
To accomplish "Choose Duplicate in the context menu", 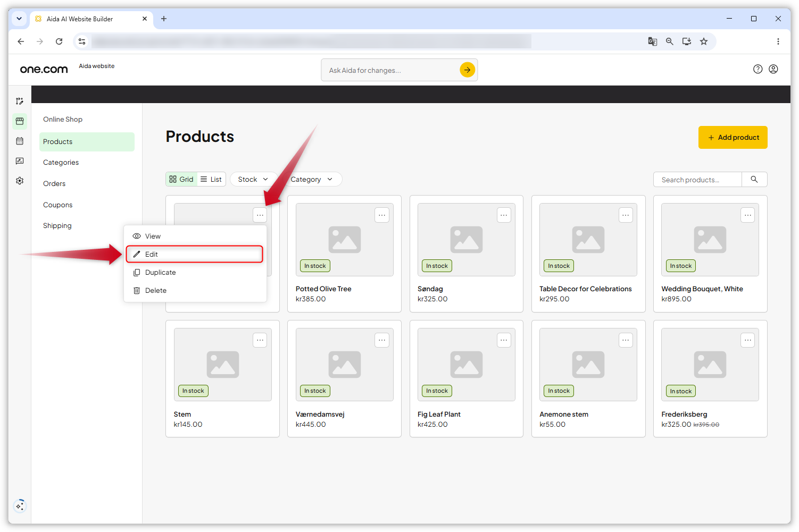I will click(195, 272).
